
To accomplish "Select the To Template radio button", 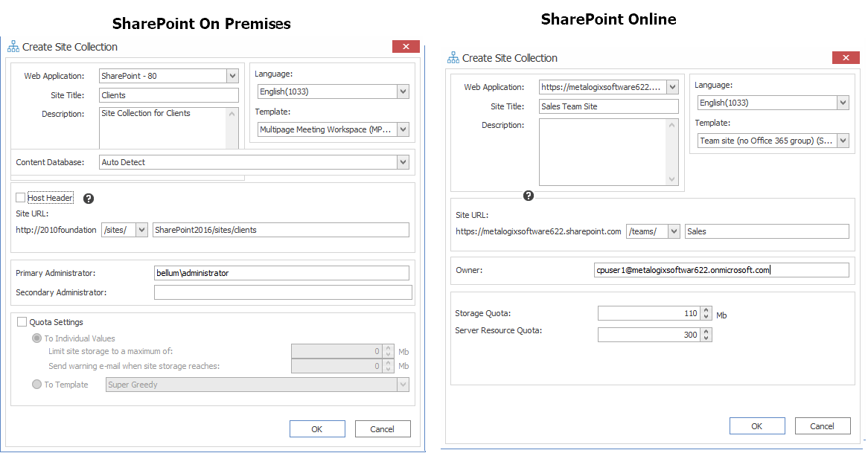I will [36, 385].
